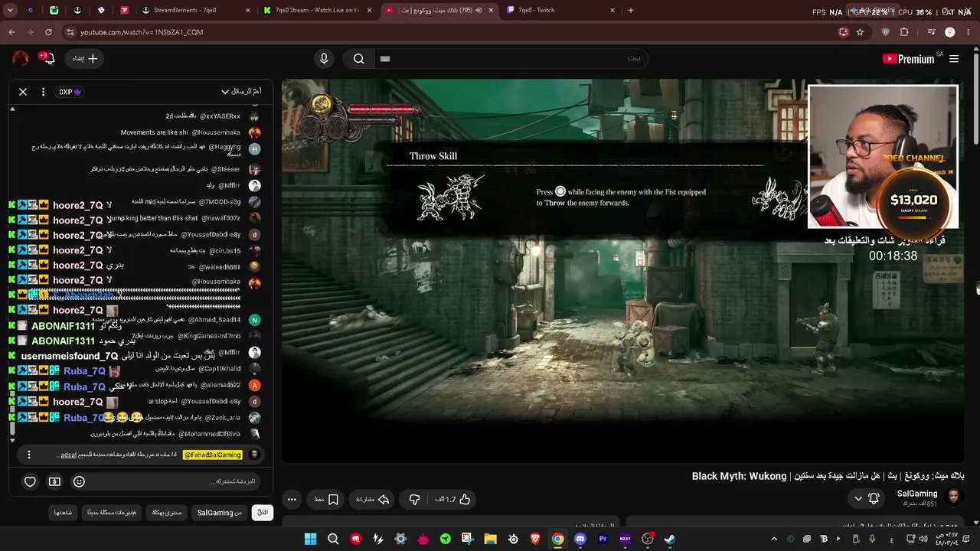Open the browser extensions puzzle icon

[904, 32]
